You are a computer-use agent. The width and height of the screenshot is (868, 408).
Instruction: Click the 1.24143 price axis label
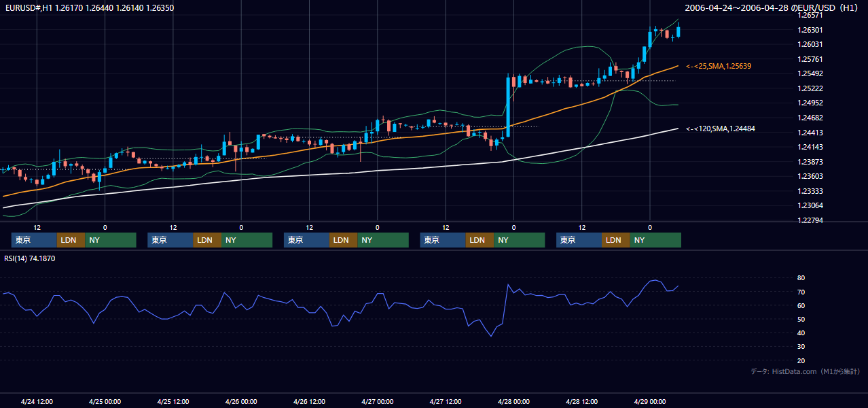point(810,147)
